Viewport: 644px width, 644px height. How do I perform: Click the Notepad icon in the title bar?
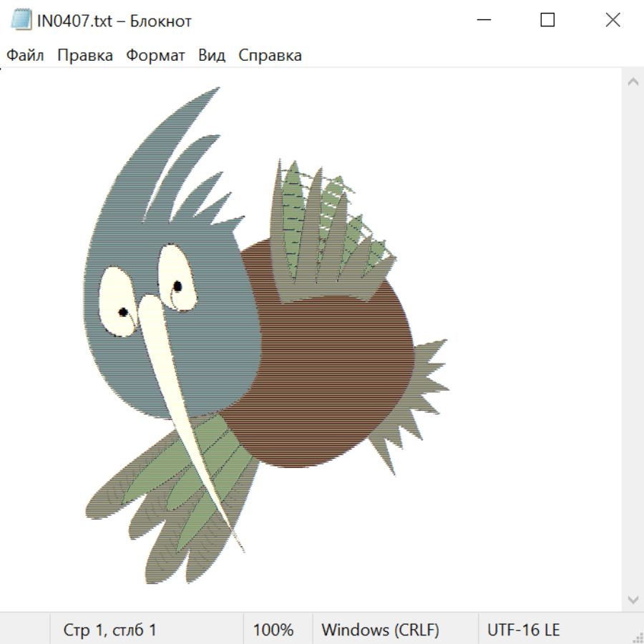(x=21, y=21)
